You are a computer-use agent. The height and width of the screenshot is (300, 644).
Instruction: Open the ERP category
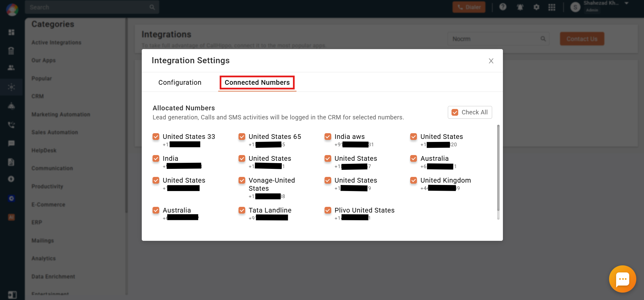click(37, 222)
